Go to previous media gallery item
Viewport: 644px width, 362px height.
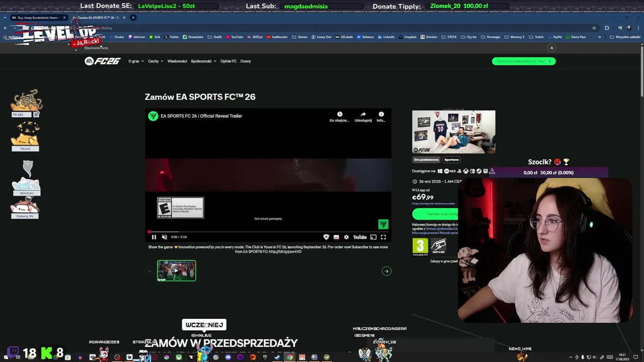tap(149, 271)
